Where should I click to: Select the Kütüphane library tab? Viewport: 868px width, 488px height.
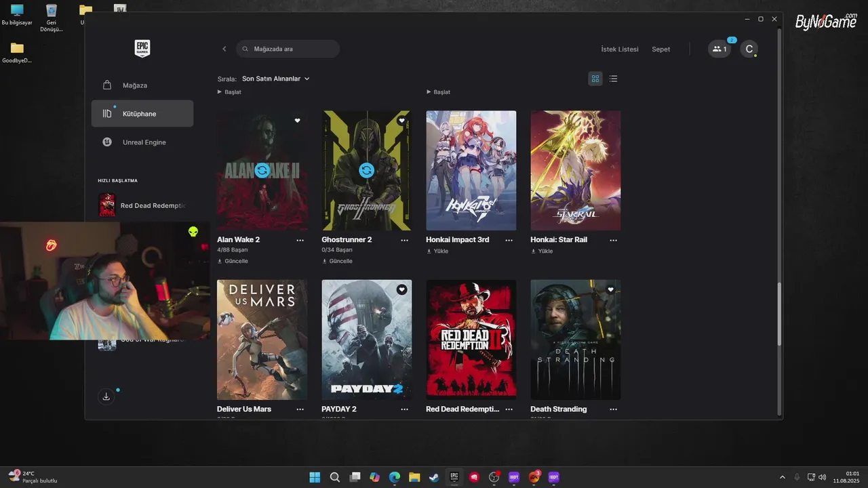coord(142,114)
